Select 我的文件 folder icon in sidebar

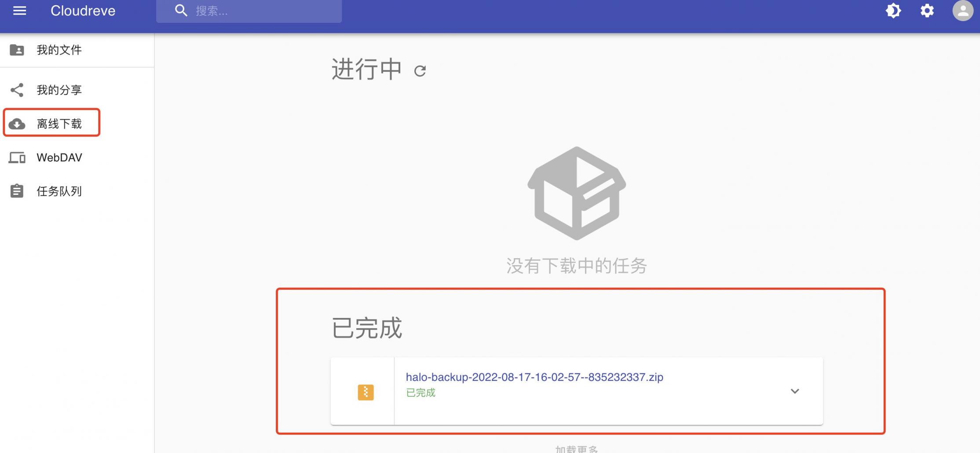pos(17,50)
